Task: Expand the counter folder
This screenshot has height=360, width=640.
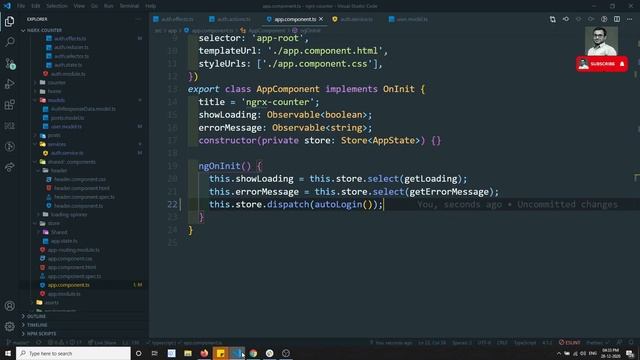Action: click(x=56, y=82)
